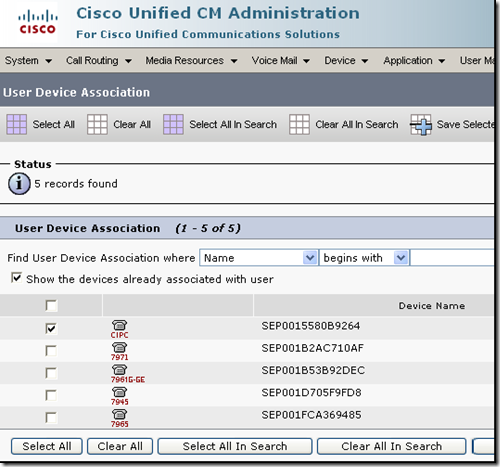Click device name SEP001B53B92DEC

tap(313, 370)
